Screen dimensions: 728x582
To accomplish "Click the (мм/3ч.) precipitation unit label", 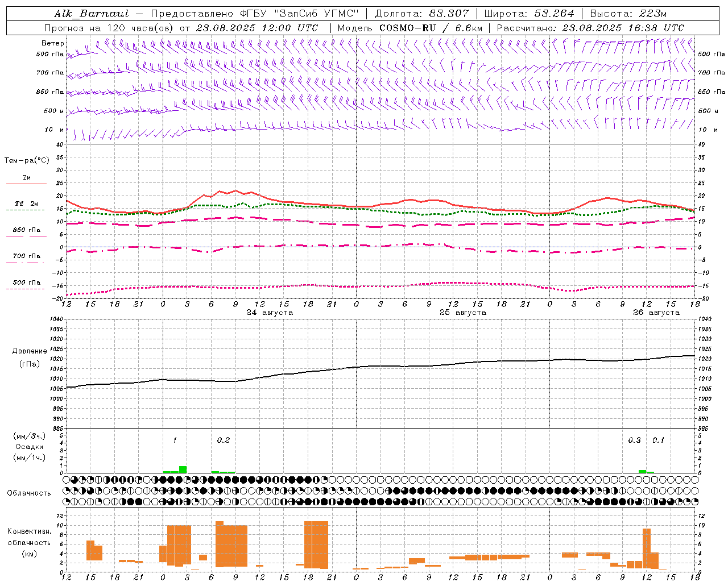I will click(x=29, y=436).
